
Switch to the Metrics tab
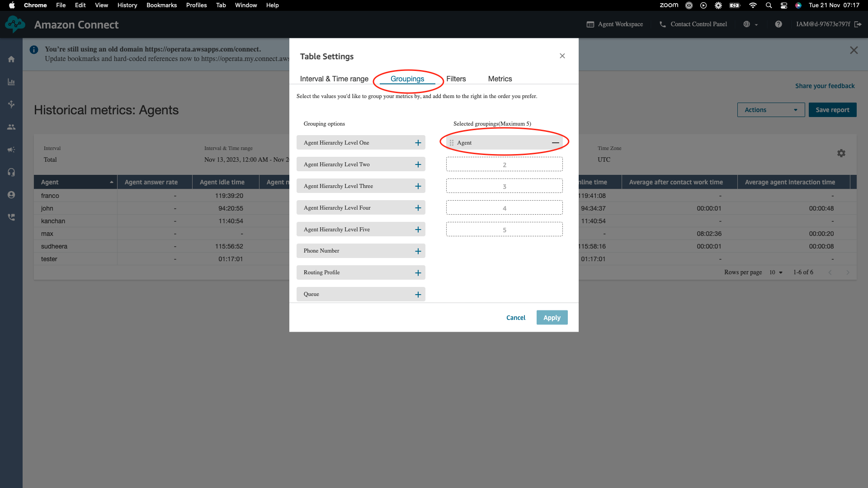[x=500, y=79]
